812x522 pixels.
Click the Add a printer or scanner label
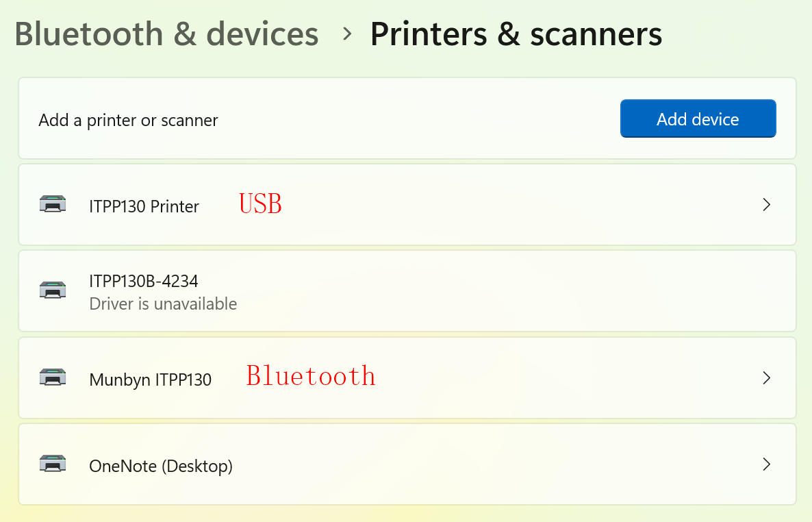coord(128,120)
